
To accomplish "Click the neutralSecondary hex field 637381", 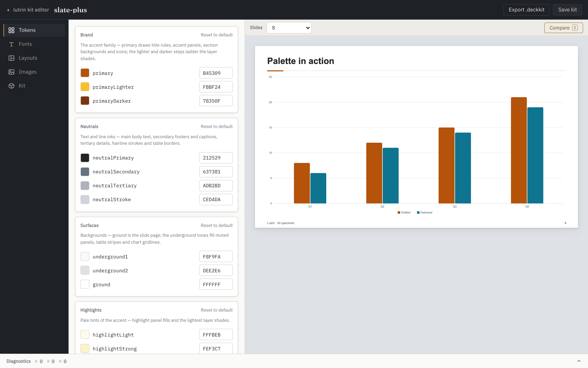I will 216,172.
